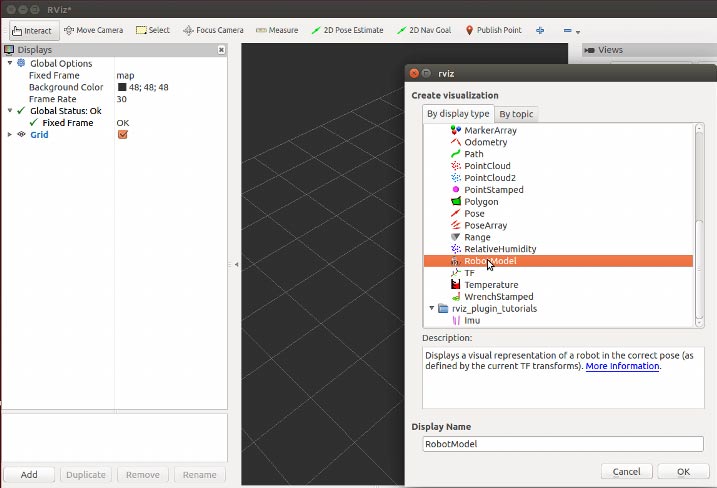This screenshot has width=717, height=488.
Task: Click the Displays panel monitor icon
Action: (9, 49)
